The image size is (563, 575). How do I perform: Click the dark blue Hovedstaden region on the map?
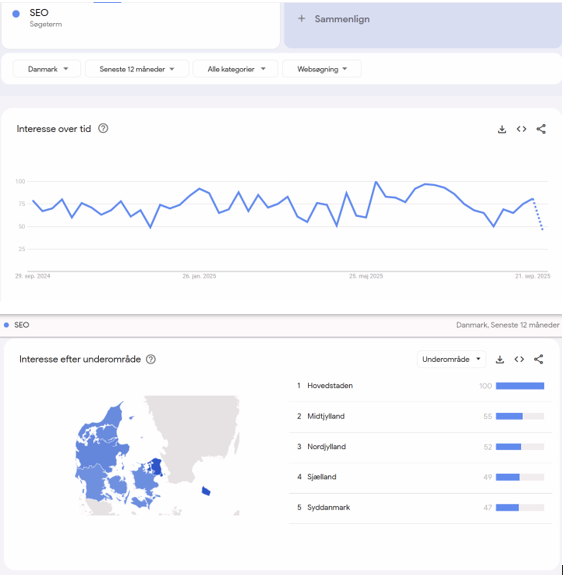pos(157,467)
